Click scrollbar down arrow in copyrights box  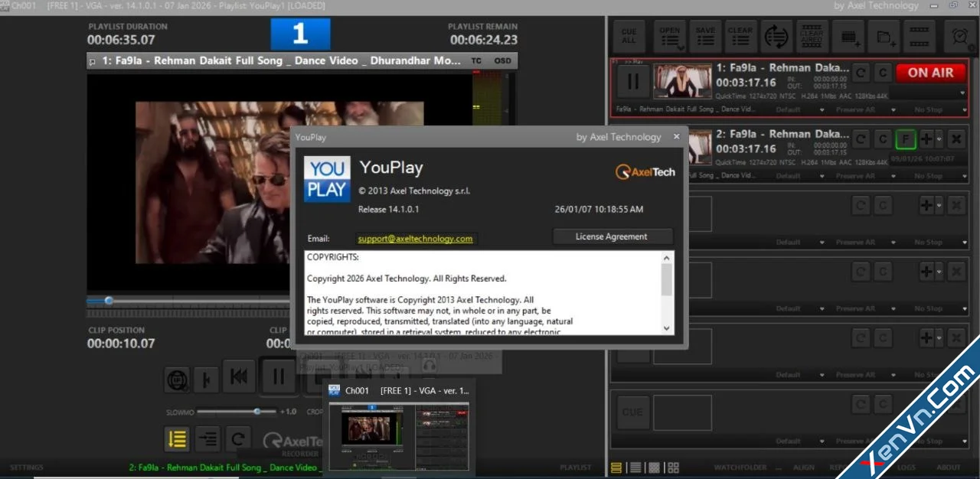666,327
